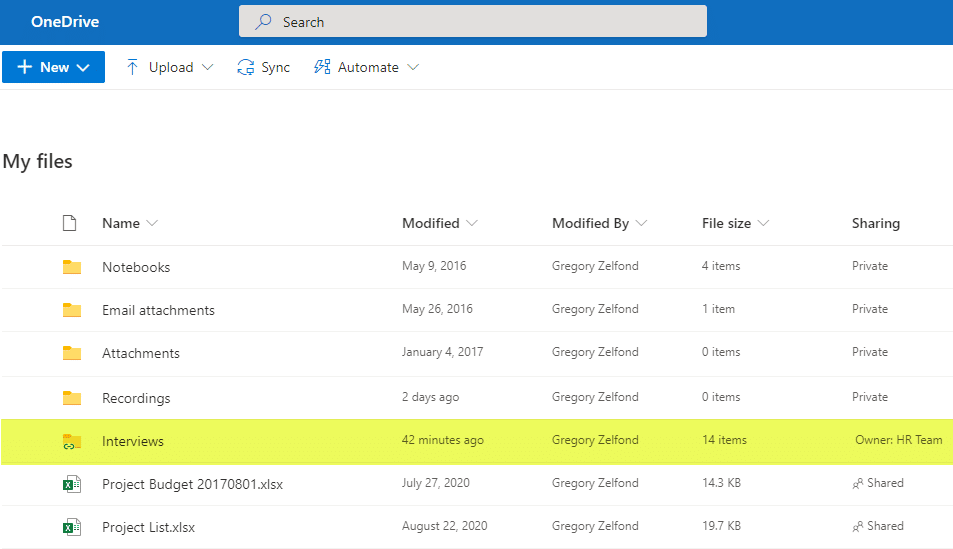Click the file type column header icon
The width and height of the screenshot is (953, 549).
69,223
